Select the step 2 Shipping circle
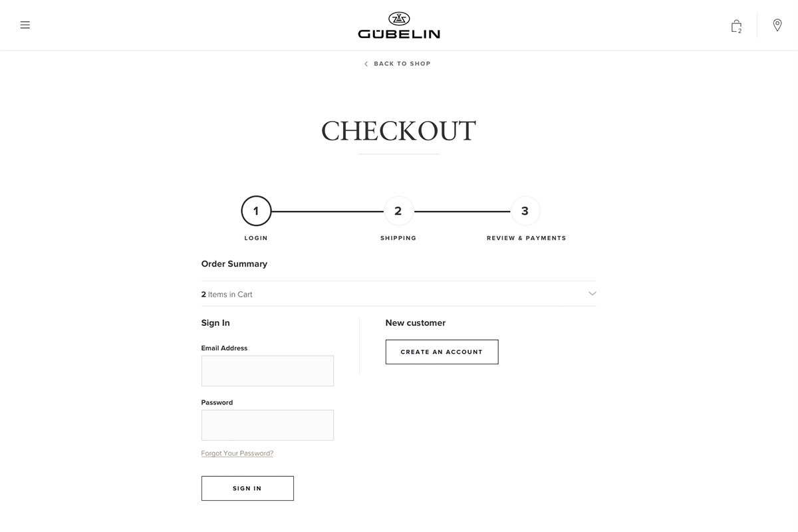Image resolution: width=798 pixels, height=532 pixels. [x=398, y=211]
